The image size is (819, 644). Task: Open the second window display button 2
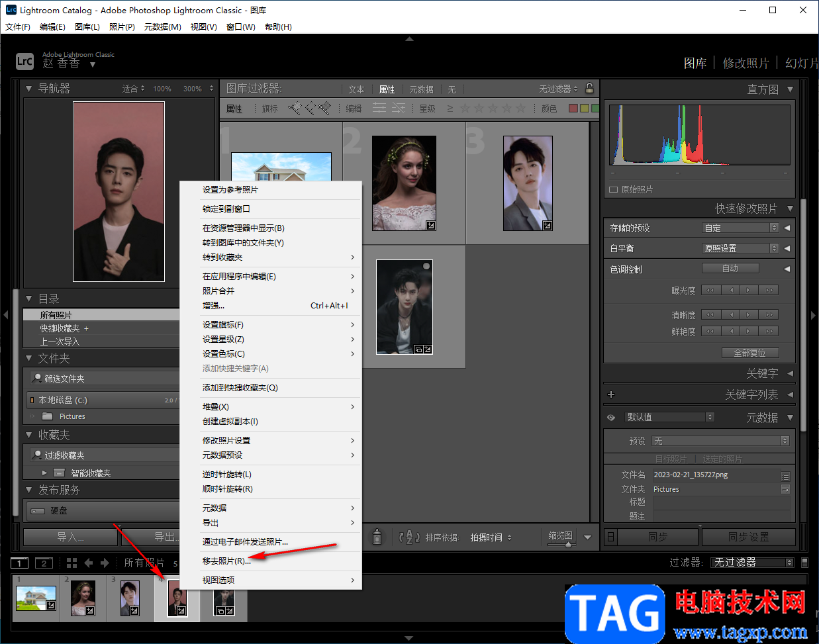tap(44, 563)
